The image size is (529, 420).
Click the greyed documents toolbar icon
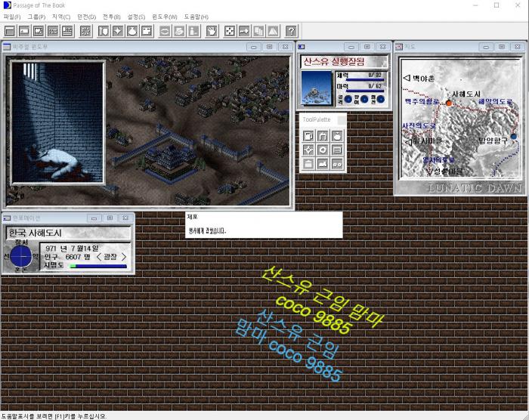(x=258, y=31)
